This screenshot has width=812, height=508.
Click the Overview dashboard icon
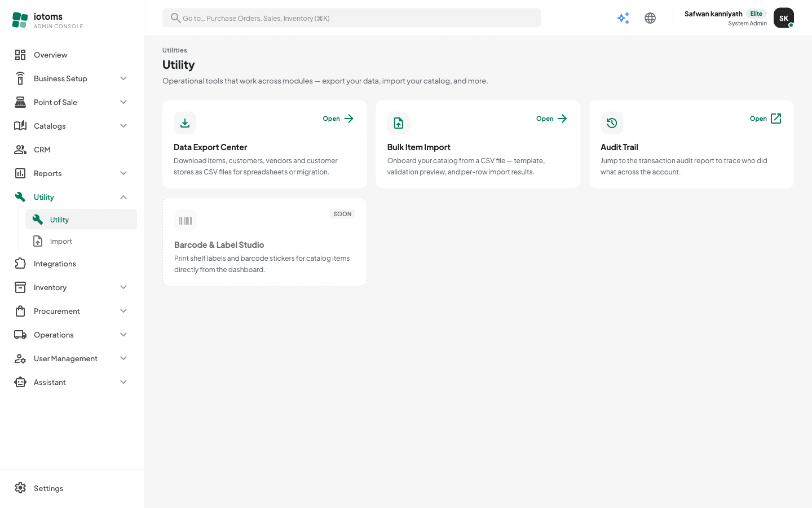pos(20,55)
